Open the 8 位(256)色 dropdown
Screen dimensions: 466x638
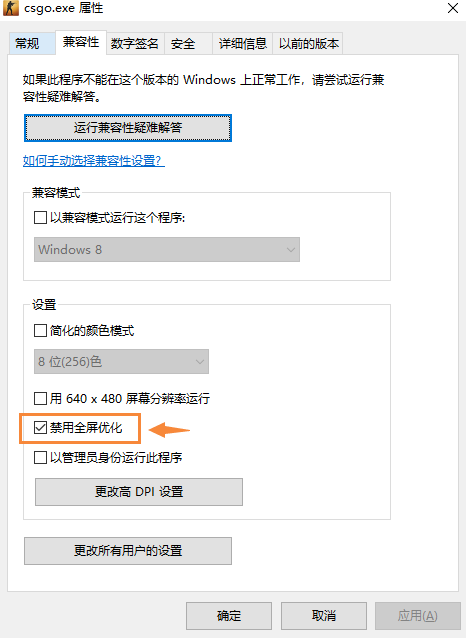pos(121,361)
